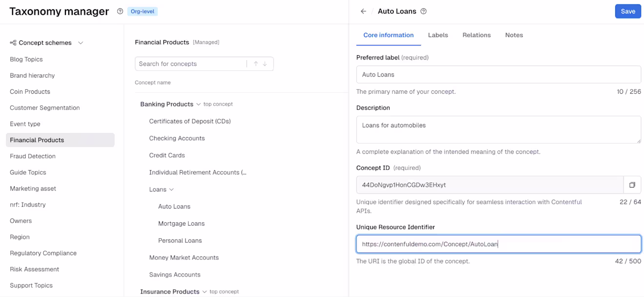Click the help icon beside Auto Loans heading
The height and width of the screenshot is (297, 644).
pyautogui.click(x=423, y=11)
